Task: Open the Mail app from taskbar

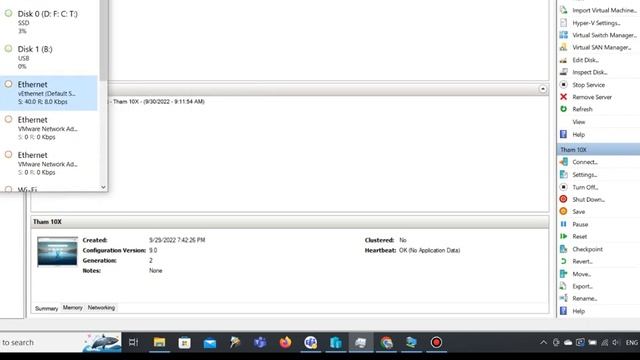Action: (x=210, y=342)
